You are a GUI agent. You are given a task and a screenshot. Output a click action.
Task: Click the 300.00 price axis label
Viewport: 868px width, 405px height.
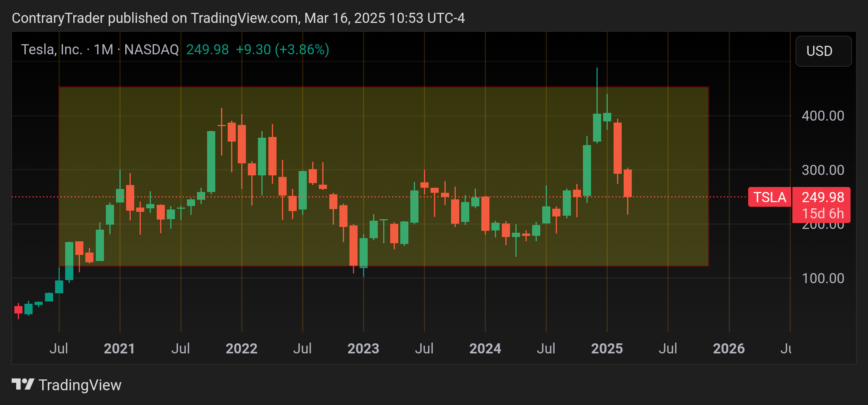[x=823, y=170]
